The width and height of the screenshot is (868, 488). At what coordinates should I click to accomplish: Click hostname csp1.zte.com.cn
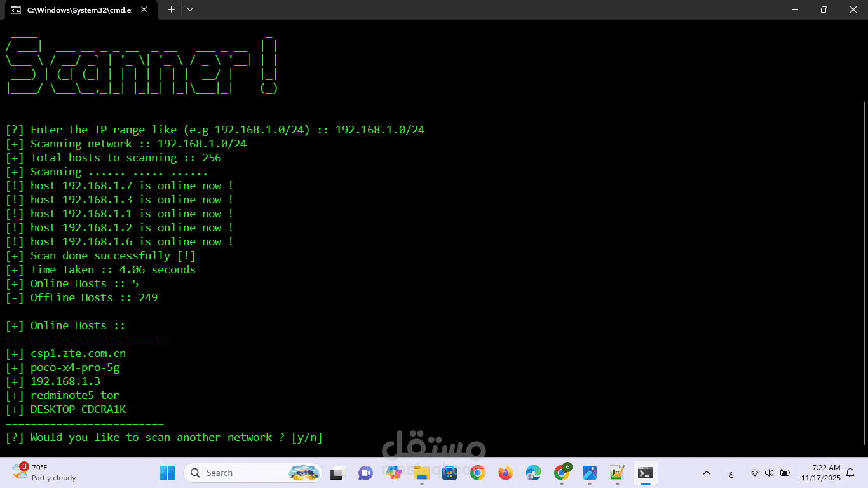[78, 353]
